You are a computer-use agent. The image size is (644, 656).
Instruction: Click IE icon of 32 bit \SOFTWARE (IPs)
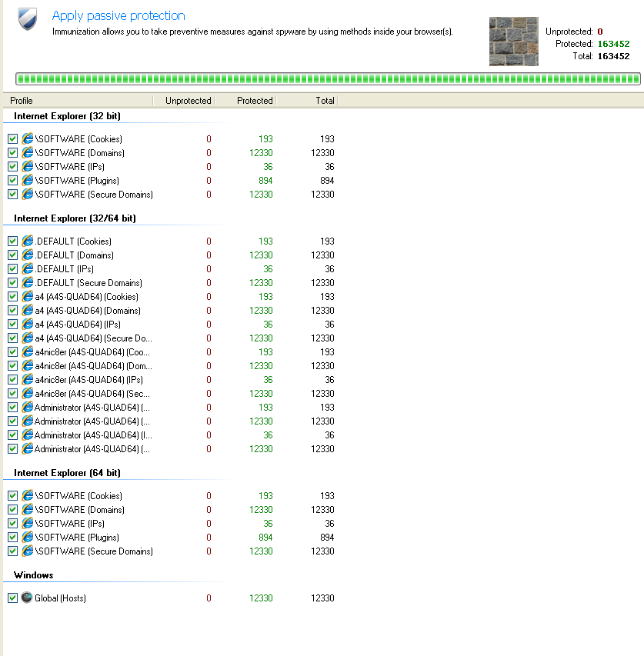[x=28, y=166]
